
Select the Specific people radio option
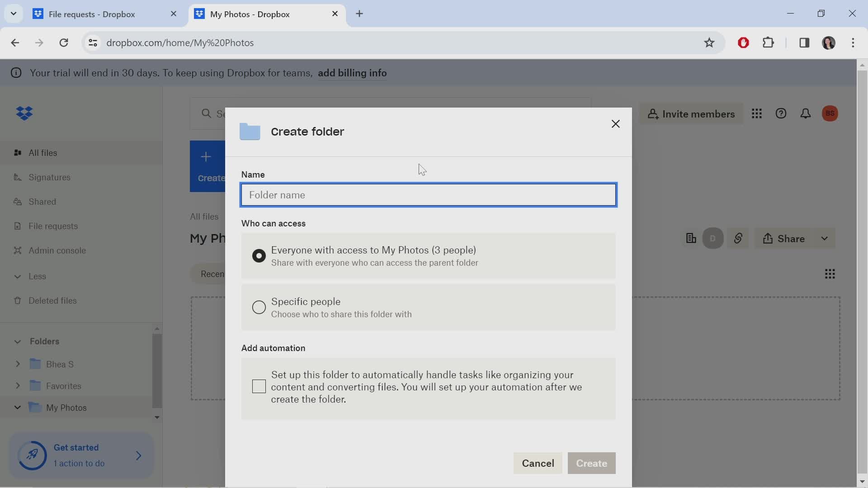[x=259, y=307]
